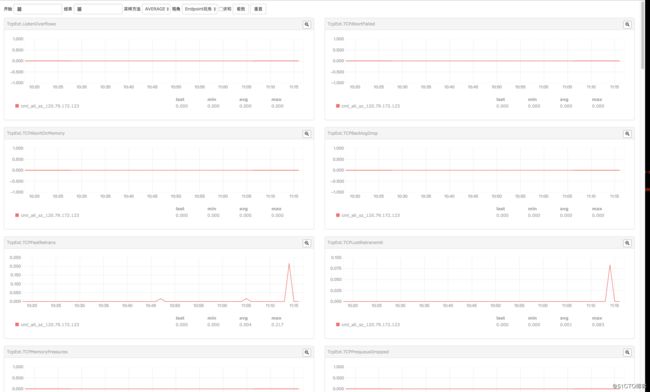Open magnifier on TCPMemoryPressures chart
The height and width of the screenshot is (392, 650).
pyautogui.click(x=307, y=352)
